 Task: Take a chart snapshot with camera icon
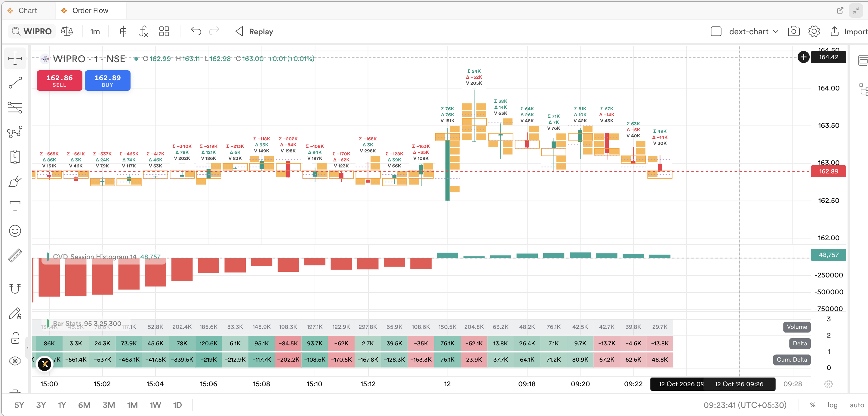pyautogui.click(x=793, y=31)
